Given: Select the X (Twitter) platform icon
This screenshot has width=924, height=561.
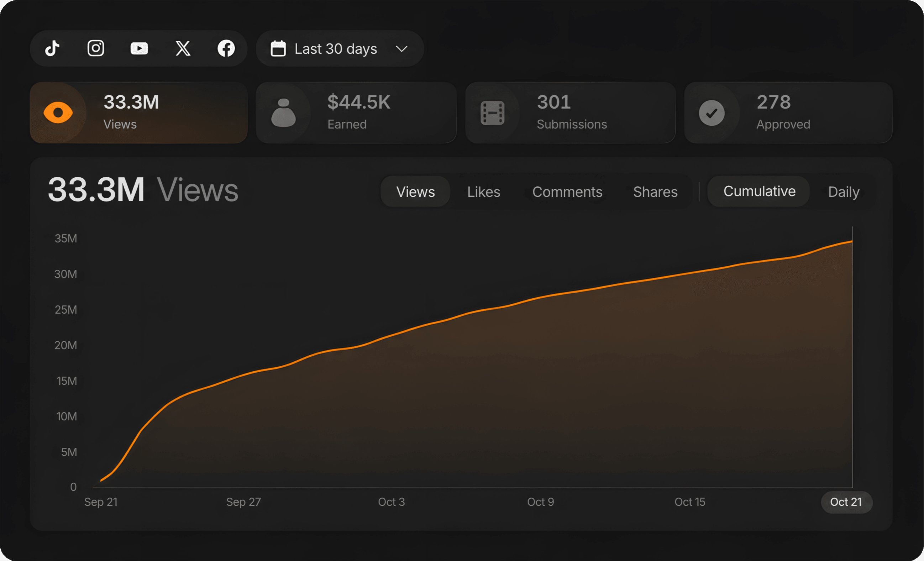Looking at the screenshot, I should pyautogui.click(x=183, y=48).
